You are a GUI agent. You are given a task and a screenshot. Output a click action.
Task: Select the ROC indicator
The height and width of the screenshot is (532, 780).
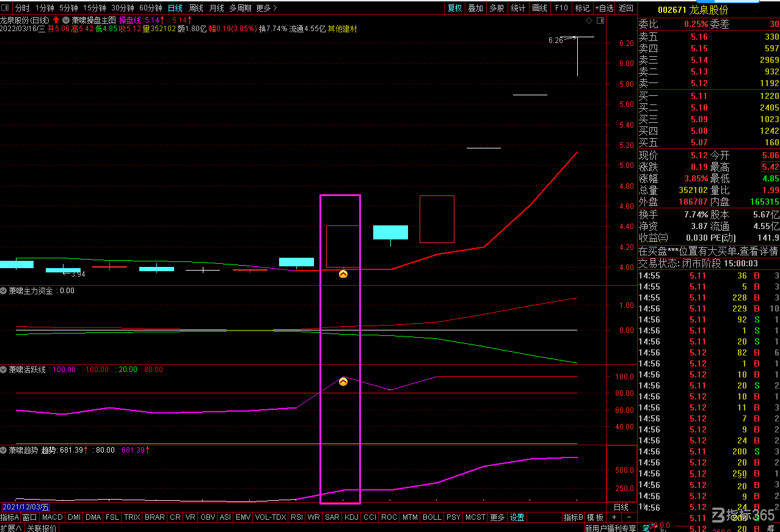(x=389, y=517)
